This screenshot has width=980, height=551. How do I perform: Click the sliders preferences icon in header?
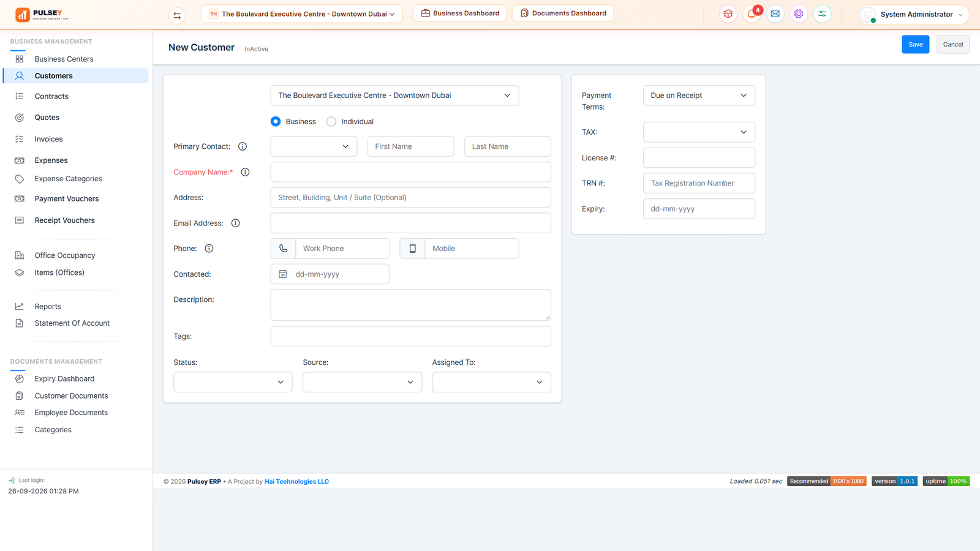[x=822, y=13]
